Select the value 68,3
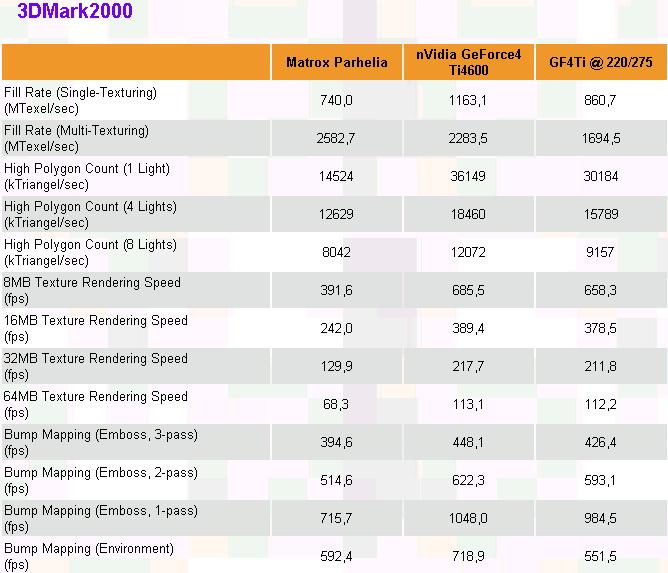 [336, 403]
